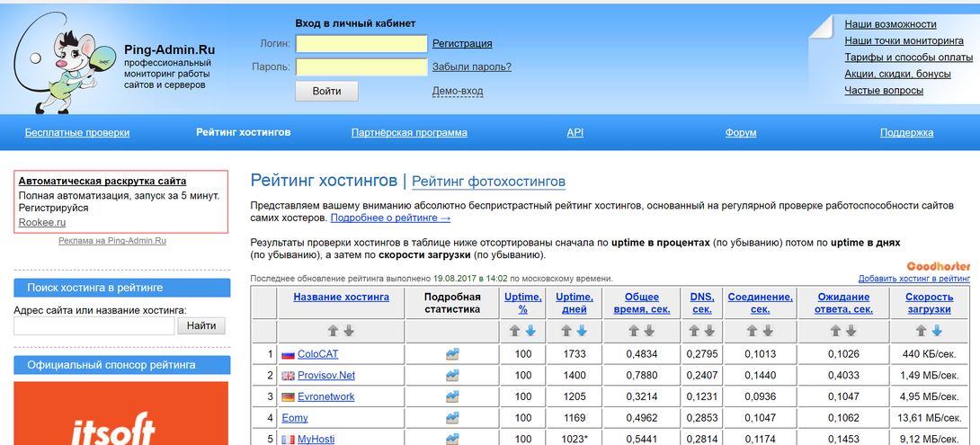The height and width of the screenshot is (445, 980).
Task: Sort Общее время column descending arrow
Action: pyautogui.click(x=649, y=331)
